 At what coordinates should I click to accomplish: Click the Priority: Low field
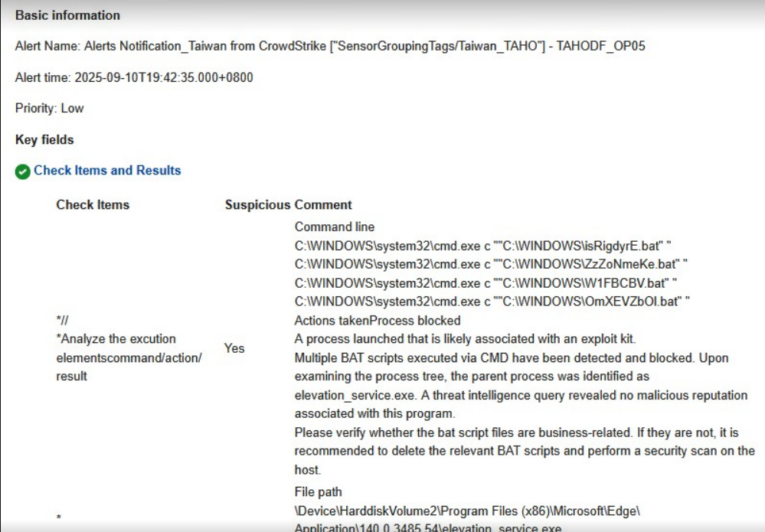tap(50, 109)
